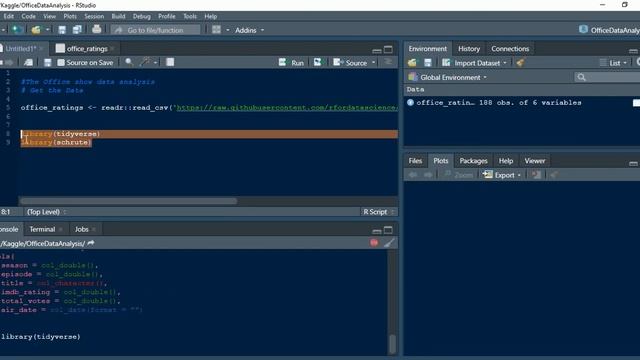The width and height of the screenshot is (640, 360).
Task: Click the environment search field
Action: [x=607, y=77]
